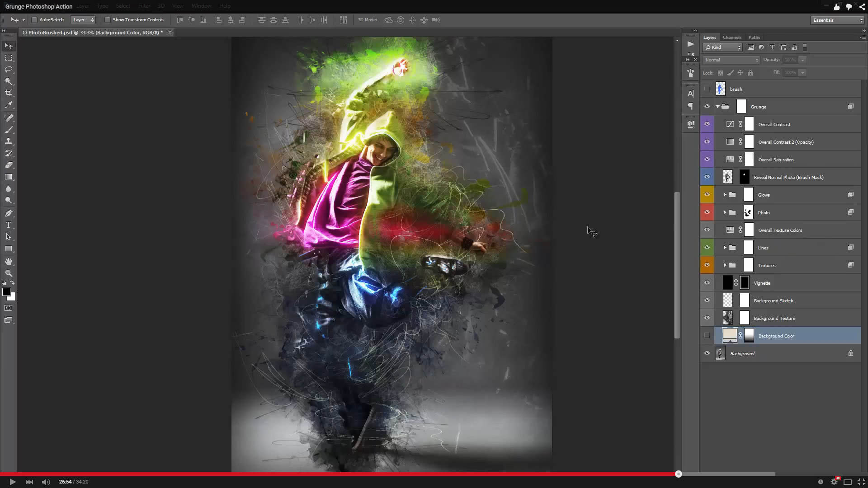Activate the Zoom tool
The width and height of the screenshot is (868, 488).
tap(9, 273)
